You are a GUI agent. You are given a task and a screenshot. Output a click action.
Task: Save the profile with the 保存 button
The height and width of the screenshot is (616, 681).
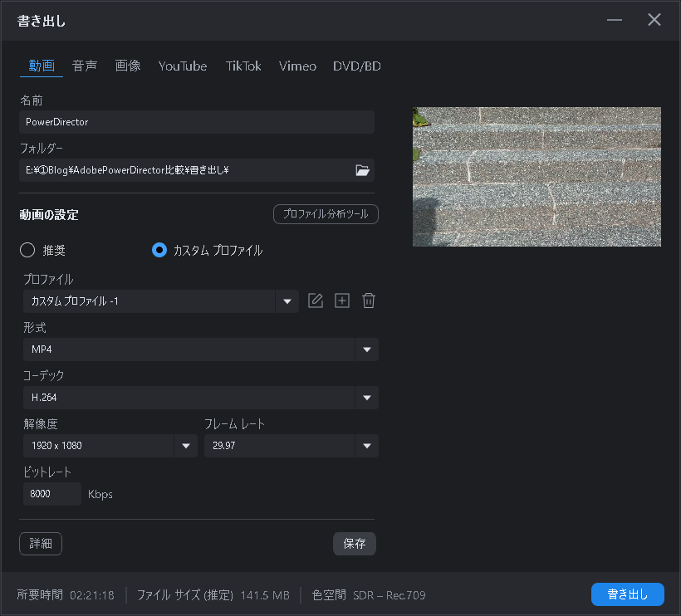[354, 543]
